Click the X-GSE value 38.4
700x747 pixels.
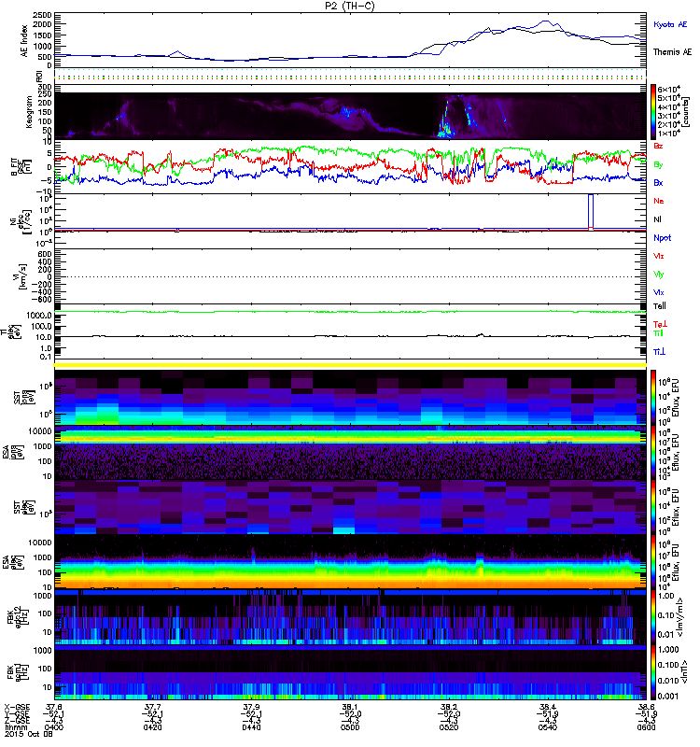[x=547, y=707]
